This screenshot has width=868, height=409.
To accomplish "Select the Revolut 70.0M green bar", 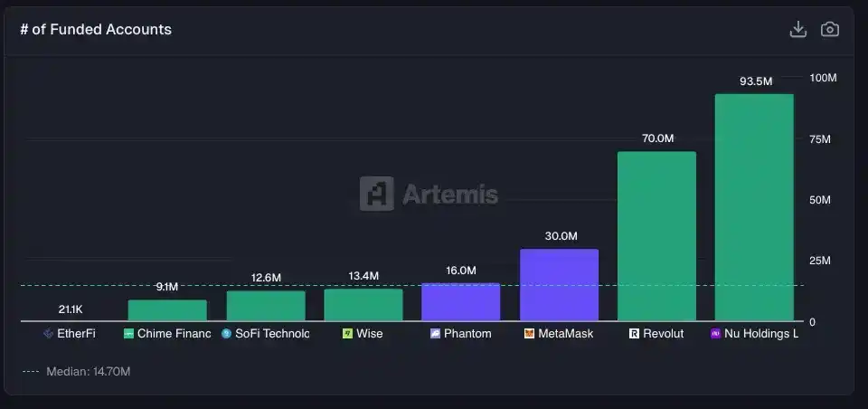I will pos(656,236).
